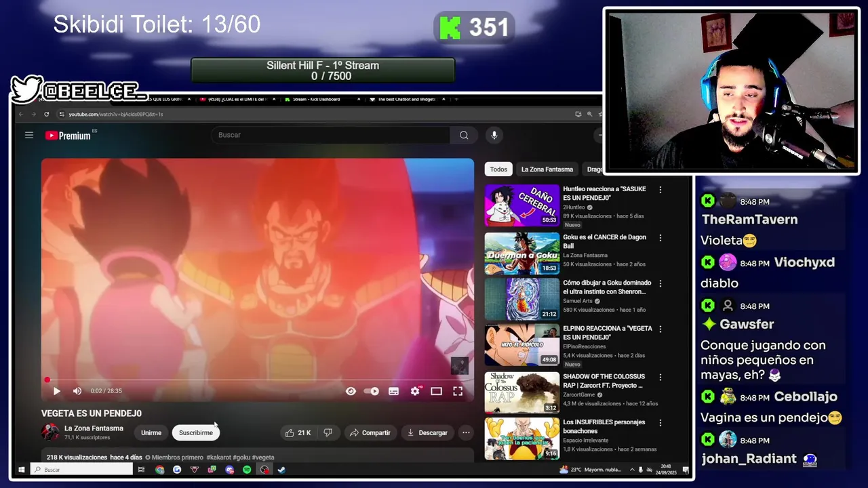868x488 pixels.
Task: Open options for Los INSUFRIBLES video
Action: pos(660,422)
